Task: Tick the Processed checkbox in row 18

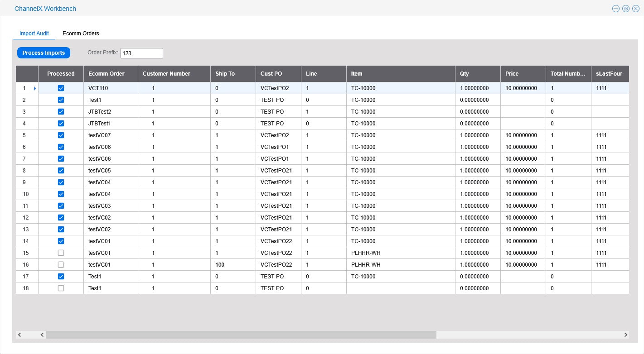Action: (x=61, y=288)
